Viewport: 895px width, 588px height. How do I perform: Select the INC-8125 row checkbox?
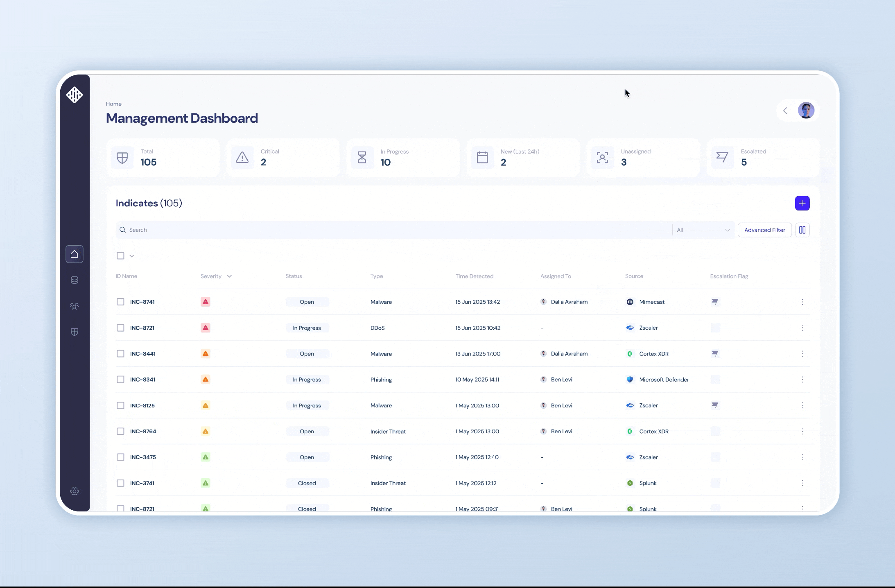(120, 405)
